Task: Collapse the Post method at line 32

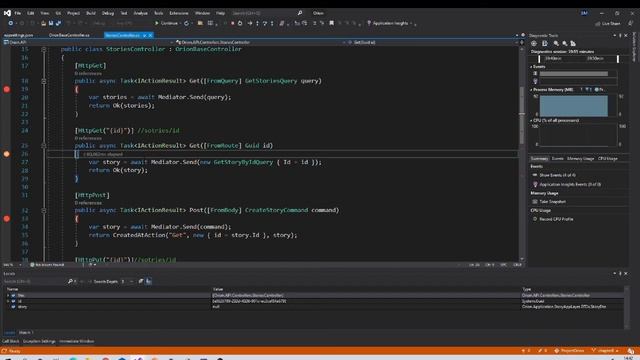Action: tap(44, 211)
